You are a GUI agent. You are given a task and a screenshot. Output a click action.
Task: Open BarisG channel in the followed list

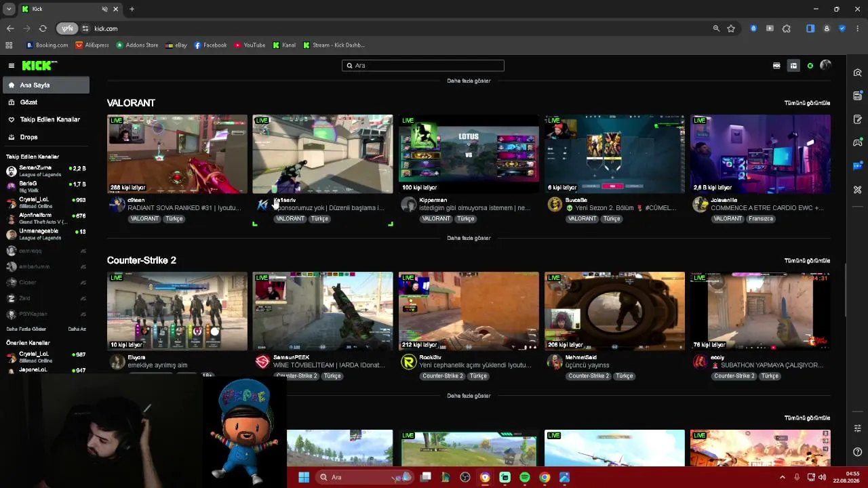coord(46,186)
